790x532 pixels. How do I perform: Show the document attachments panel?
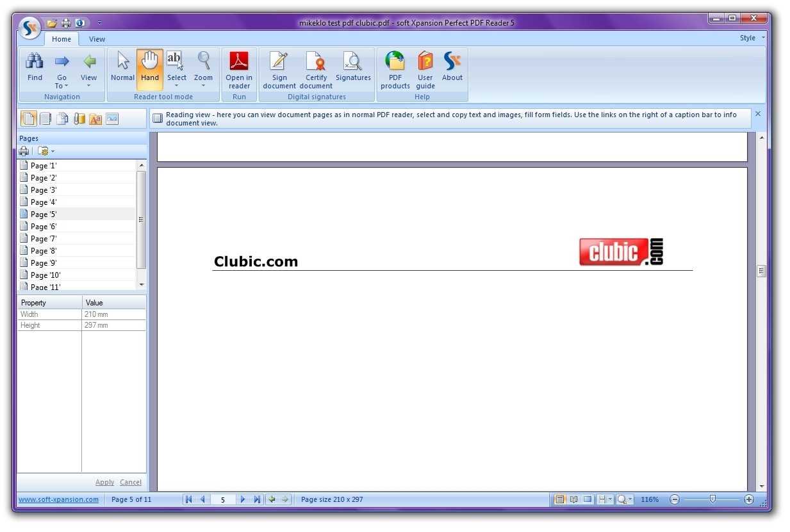(79, 118)
